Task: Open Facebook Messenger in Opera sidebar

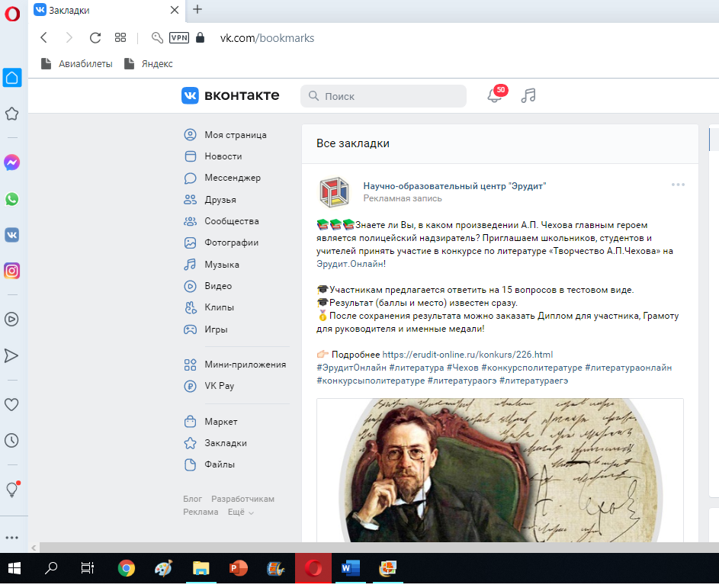Action: (12, 162)
